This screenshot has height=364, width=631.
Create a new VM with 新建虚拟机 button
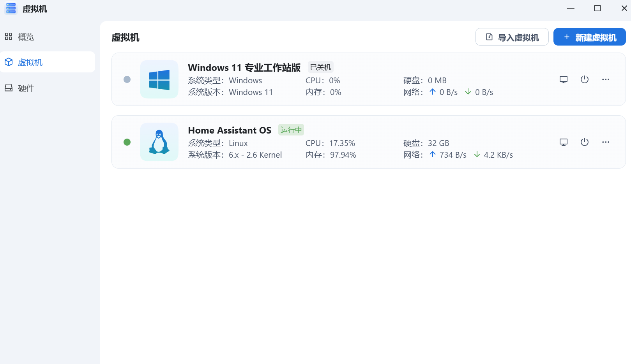click(x=589, y=37)
